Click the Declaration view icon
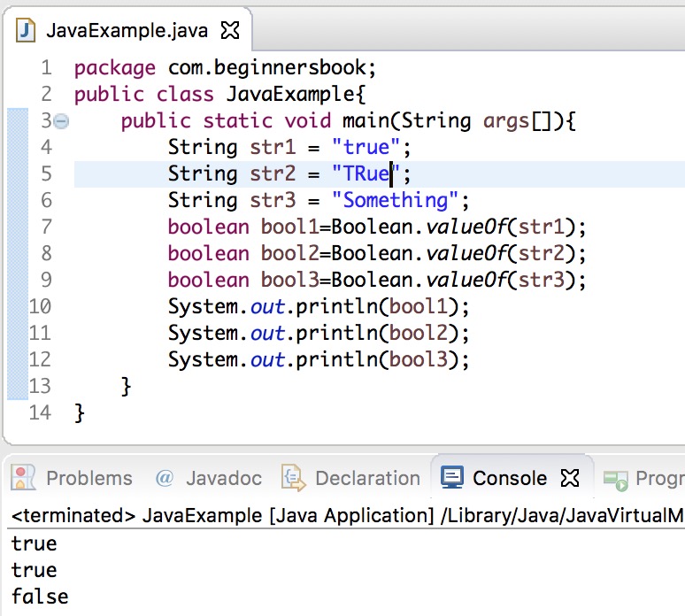Screen dimensions: 685x616 293,478
